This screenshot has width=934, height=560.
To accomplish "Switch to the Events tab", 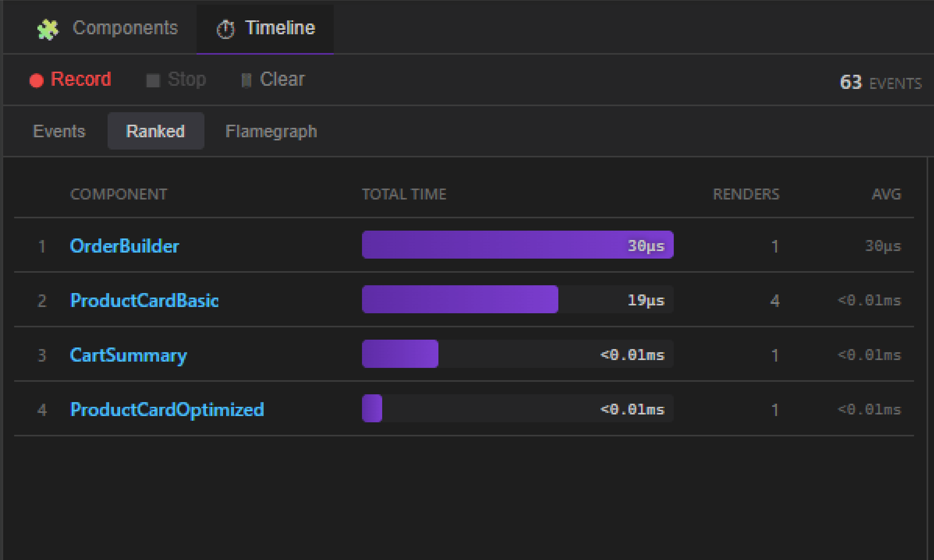I will point(59,131).
